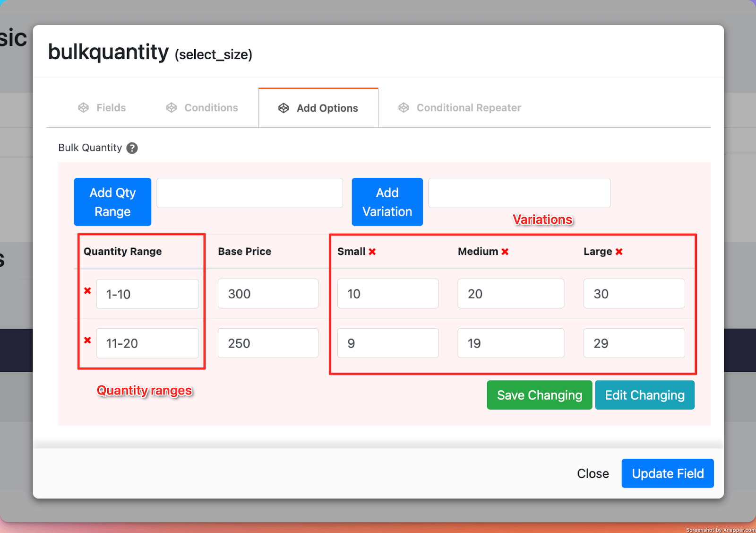Click the Edit Changing button

click(644, 395)
